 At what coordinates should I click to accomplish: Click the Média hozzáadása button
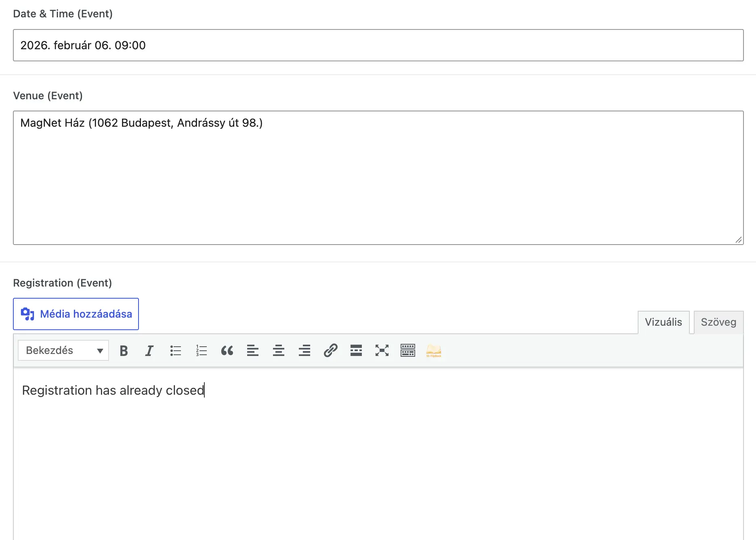pyautogui.click(x=76, y=314)
